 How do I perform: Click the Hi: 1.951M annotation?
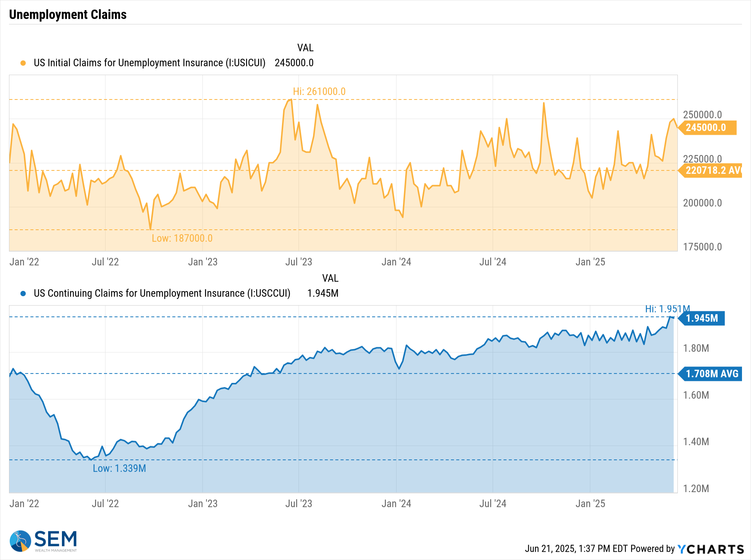click(667, 309)
